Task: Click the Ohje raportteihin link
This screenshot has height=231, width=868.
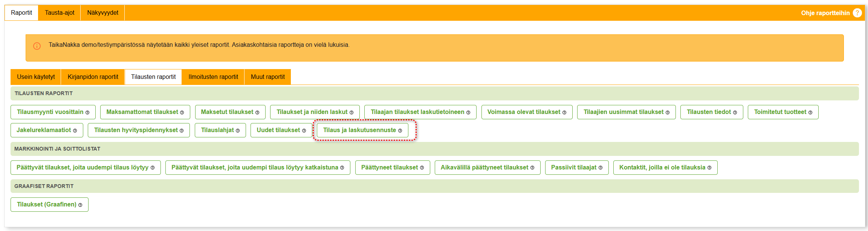Action: [825, 13]
